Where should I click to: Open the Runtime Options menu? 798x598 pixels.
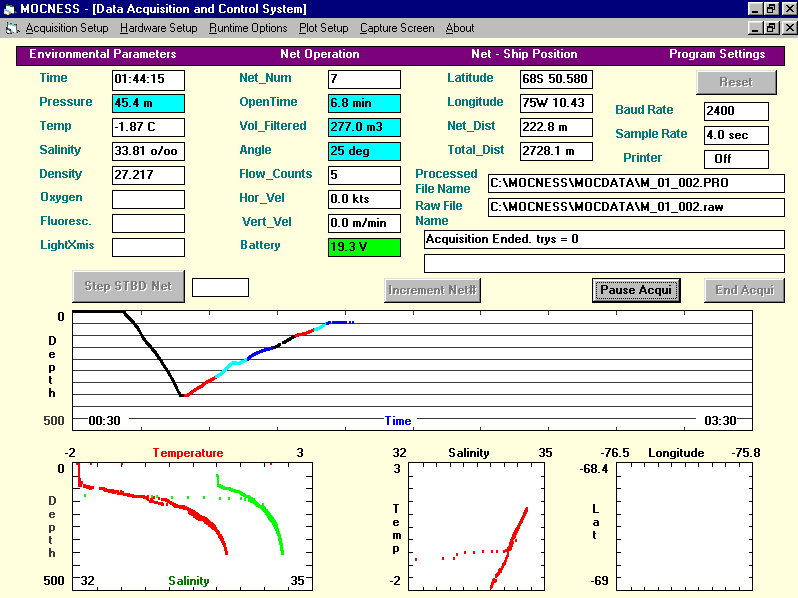pos(248,28)
